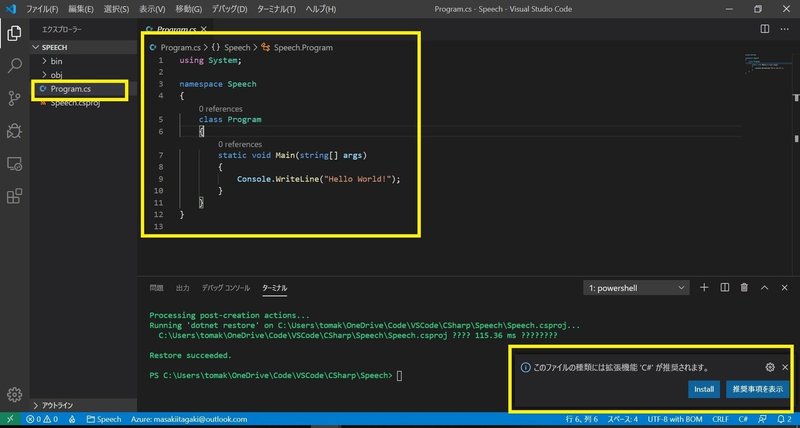Screen dimensions: 800x428
Task: Open the Debug view bug icon
Action: click(x=14, y=131)
